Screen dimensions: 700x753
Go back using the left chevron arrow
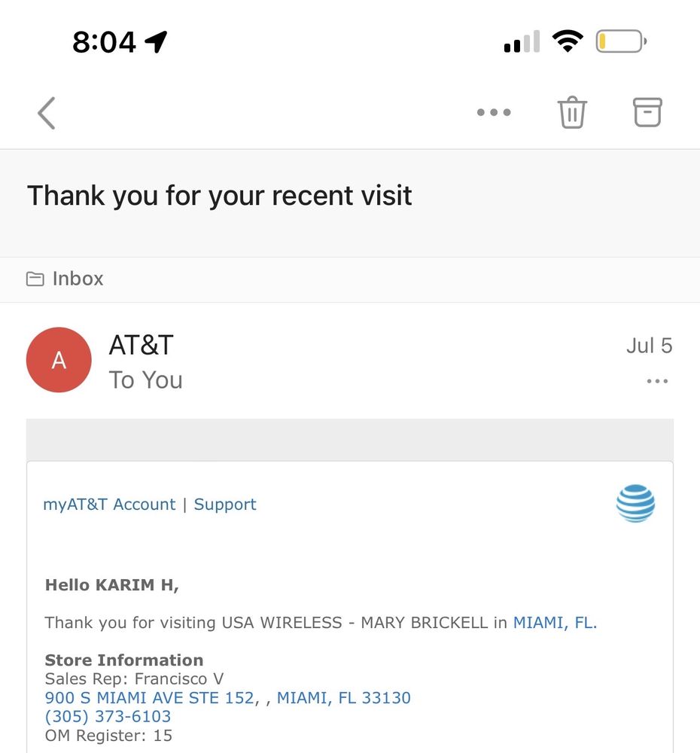[x=47, y=114]
